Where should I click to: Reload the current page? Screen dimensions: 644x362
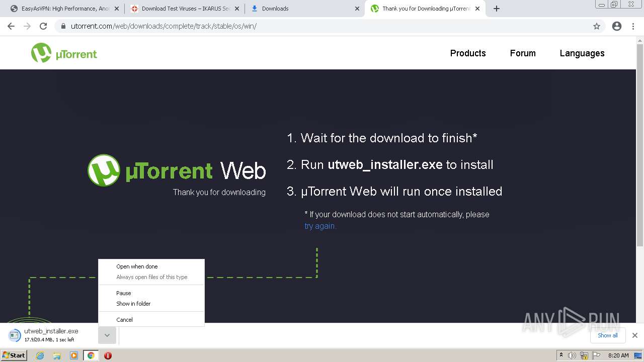[x=43, y=26]
